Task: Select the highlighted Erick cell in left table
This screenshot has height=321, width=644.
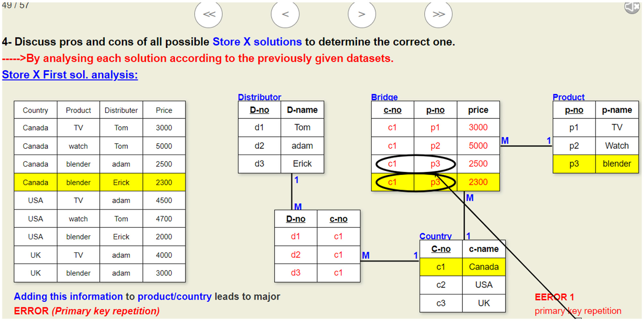Action: click(x=121, y=182)
